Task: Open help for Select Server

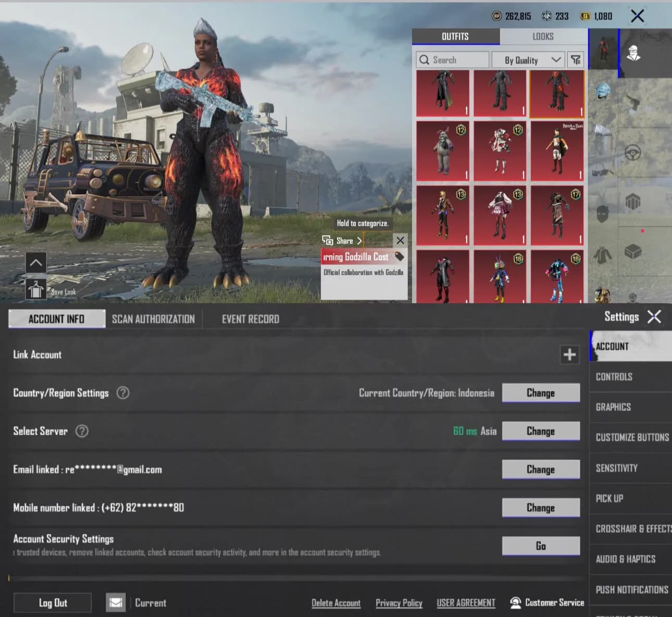Action: (x=82, y=431)
